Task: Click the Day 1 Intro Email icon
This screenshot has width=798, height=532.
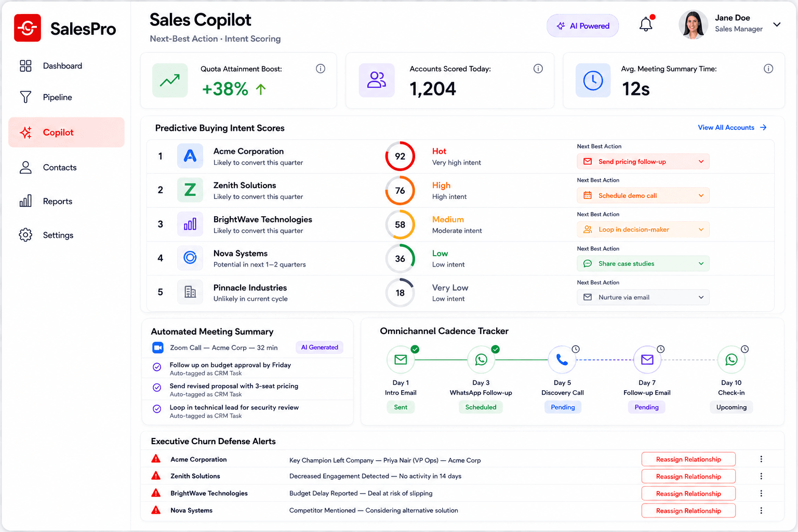Action: [x=401, y=360]
